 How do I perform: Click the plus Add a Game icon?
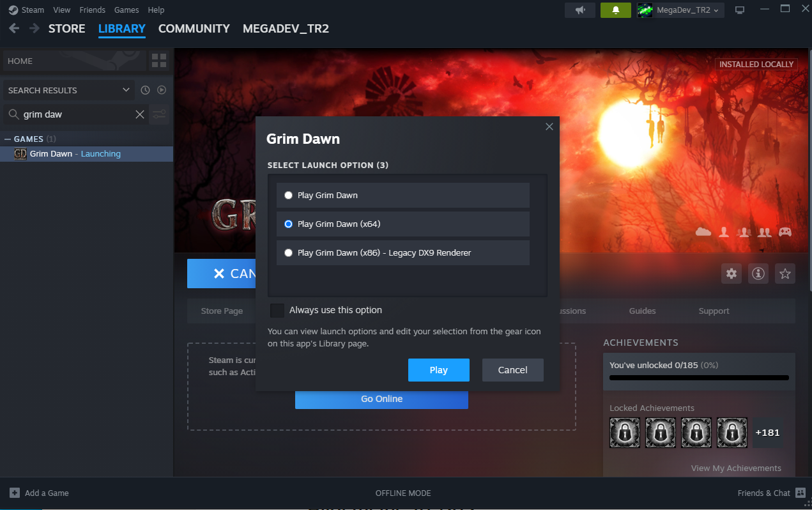point(14,493)
